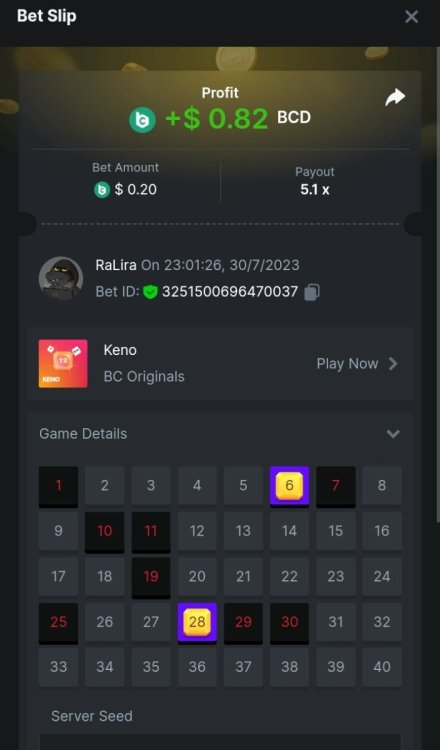440x750 pixels.
Task: Click the share arrow icon near Profit
Action: click(x=395, y=98)
